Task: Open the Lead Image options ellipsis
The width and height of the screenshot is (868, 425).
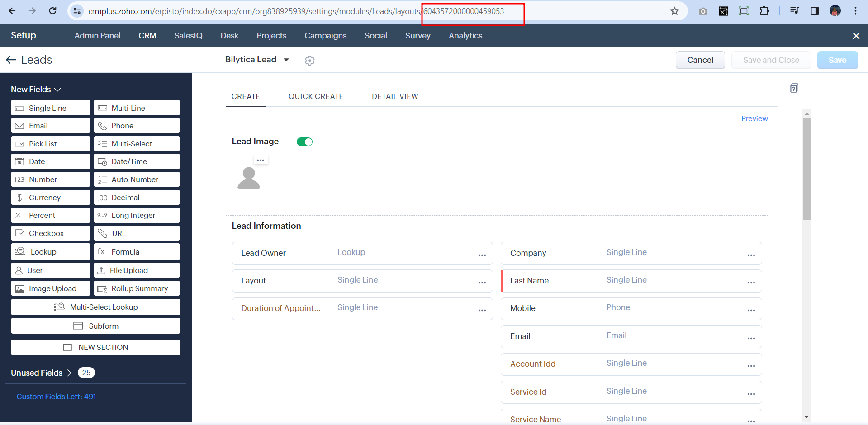Action: [x=261, y=160]
